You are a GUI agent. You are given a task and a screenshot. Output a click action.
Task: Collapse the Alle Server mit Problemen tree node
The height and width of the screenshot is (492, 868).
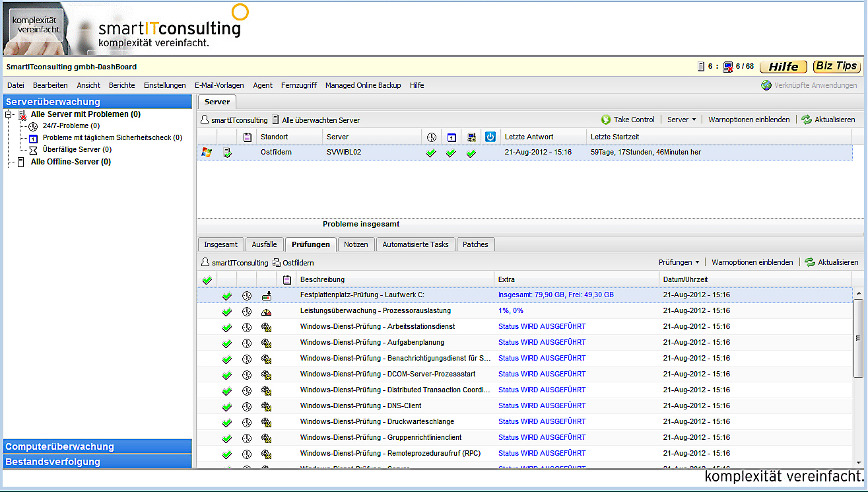tap(9, 114)
